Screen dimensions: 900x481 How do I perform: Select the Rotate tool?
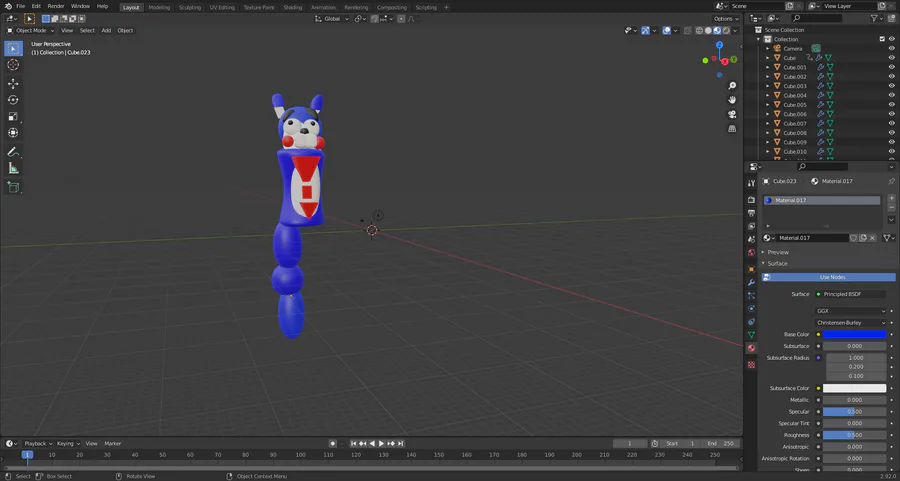[13, 100]
